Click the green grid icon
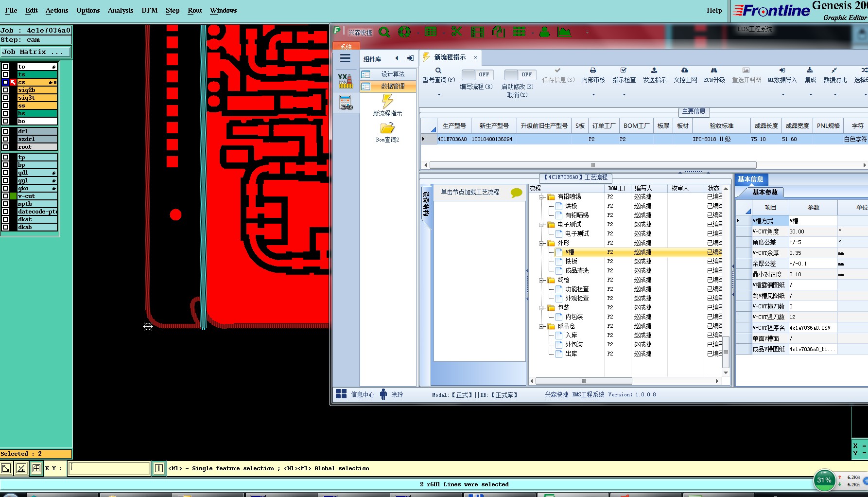 point(519,32)
